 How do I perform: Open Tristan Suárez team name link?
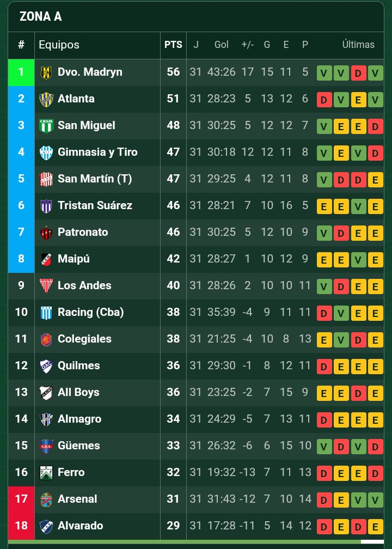pyautogui.click(x=95, y=205)
